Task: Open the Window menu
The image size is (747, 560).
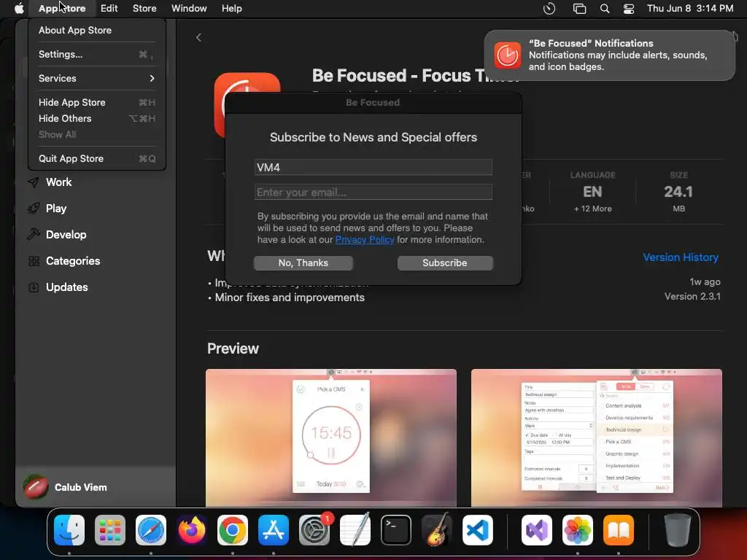Action: [x=189, y=8]
